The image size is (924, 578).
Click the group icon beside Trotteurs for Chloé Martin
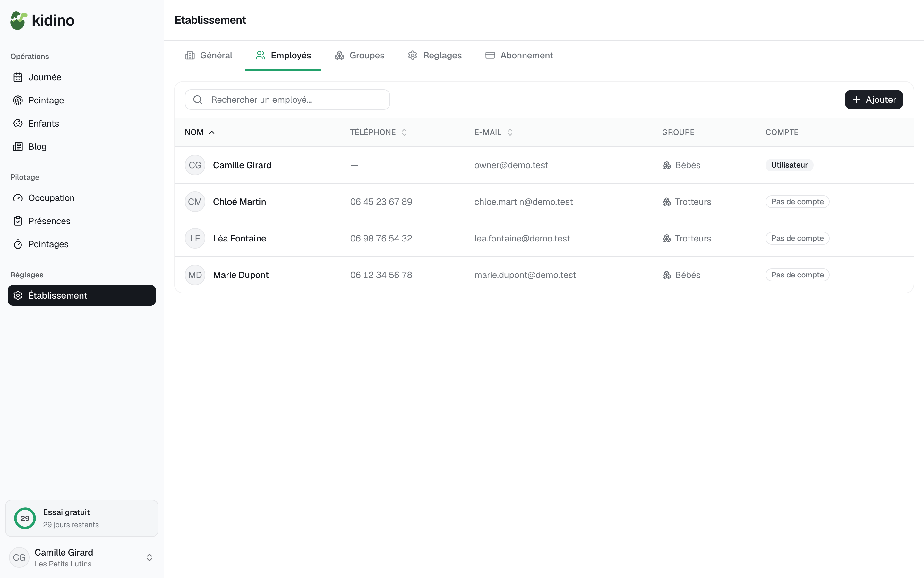667,202
